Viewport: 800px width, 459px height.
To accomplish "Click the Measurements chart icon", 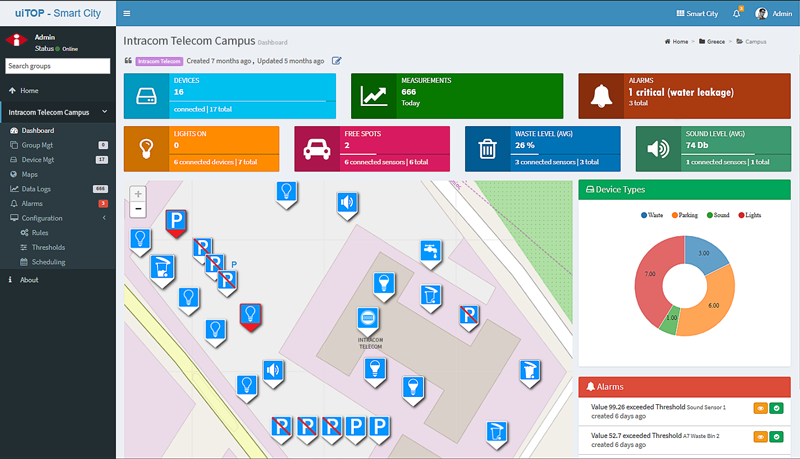I will (373, 96).
